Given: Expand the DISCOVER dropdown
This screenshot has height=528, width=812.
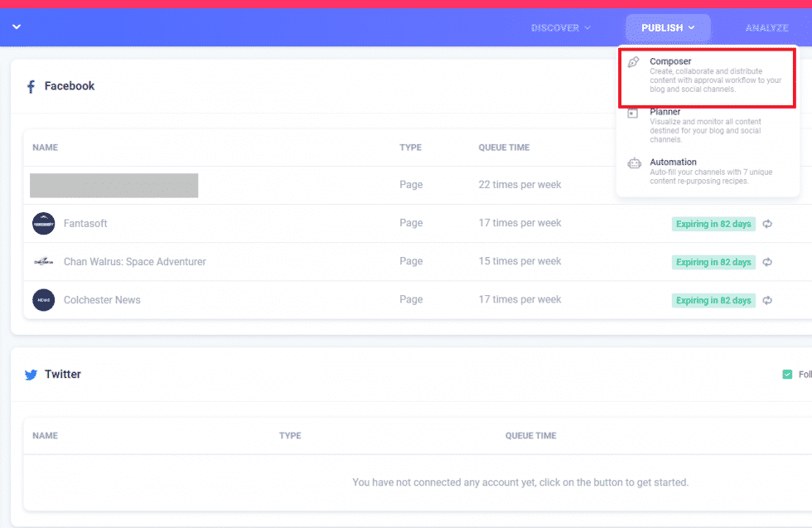Looking at the screenshot, I should [561, 27].
